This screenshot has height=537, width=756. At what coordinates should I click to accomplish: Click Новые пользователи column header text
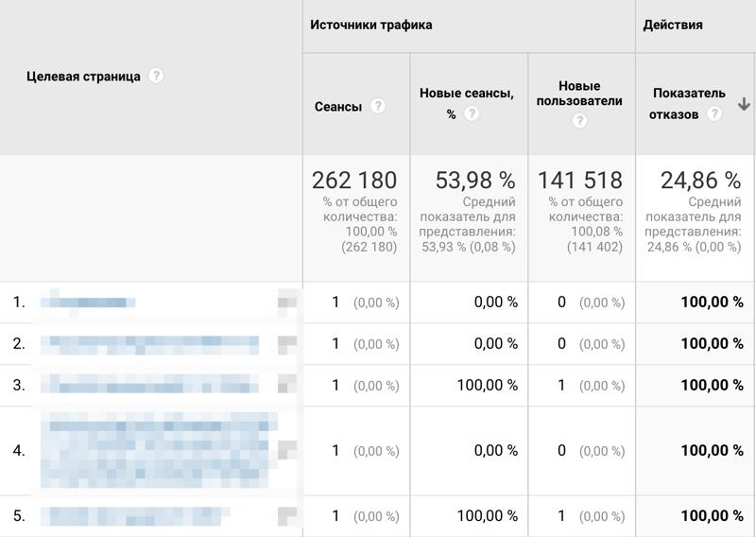[x=579, y=93]
